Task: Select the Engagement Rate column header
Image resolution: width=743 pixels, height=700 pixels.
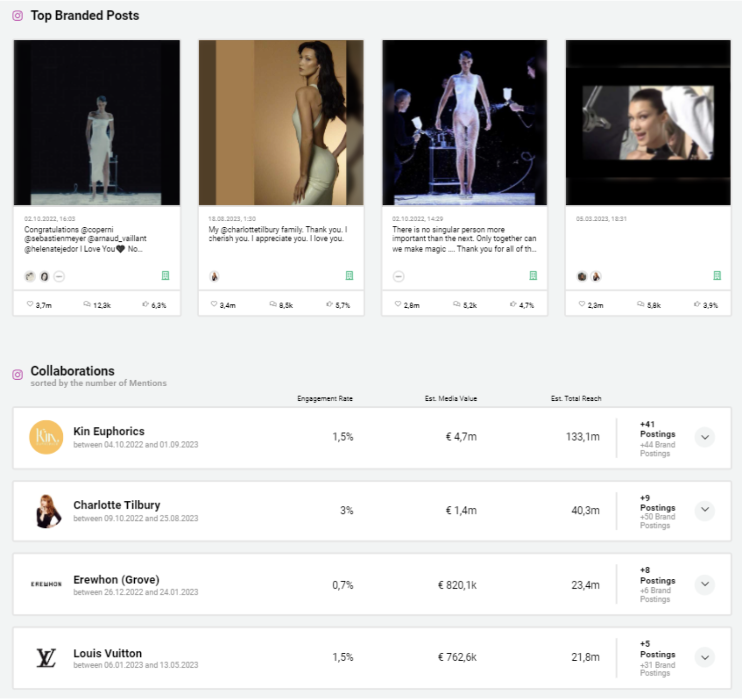Action: click(325, 398)
